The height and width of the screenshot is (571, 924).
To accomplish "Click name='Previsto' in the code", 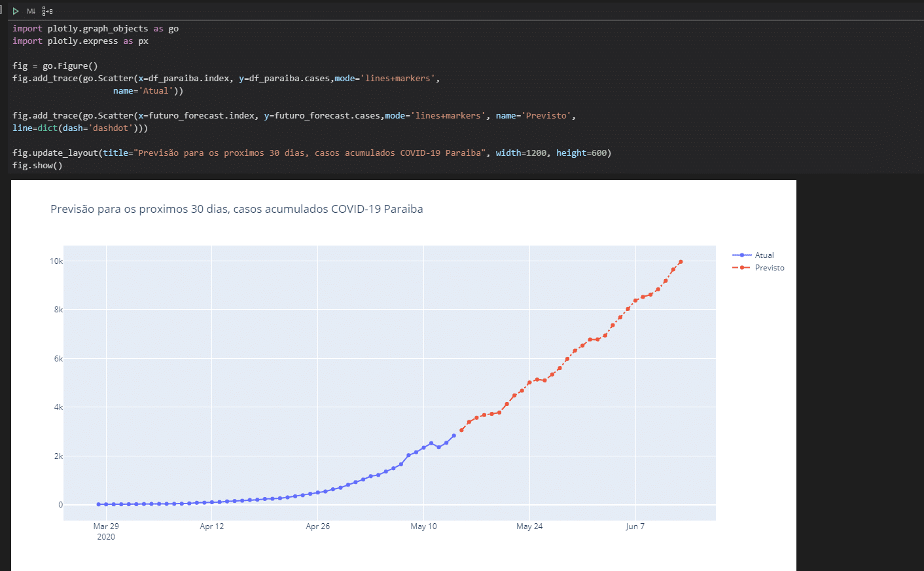I will point(533,116).
